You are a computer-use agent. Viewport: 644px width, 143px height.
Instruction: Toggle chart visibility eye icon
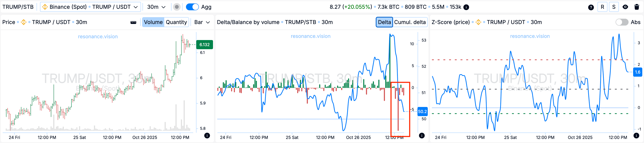pyautogui.click(x=625, y=7)
